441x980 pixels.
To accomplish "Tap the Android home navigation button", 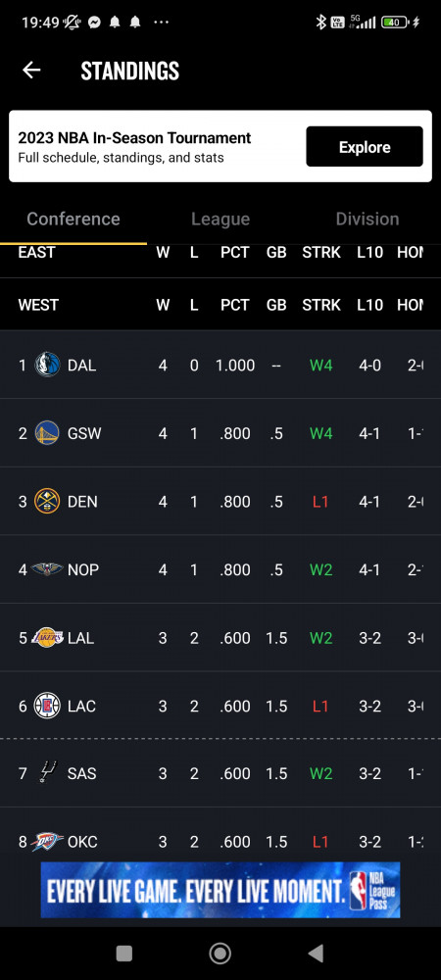I will [x=220, y=954].
